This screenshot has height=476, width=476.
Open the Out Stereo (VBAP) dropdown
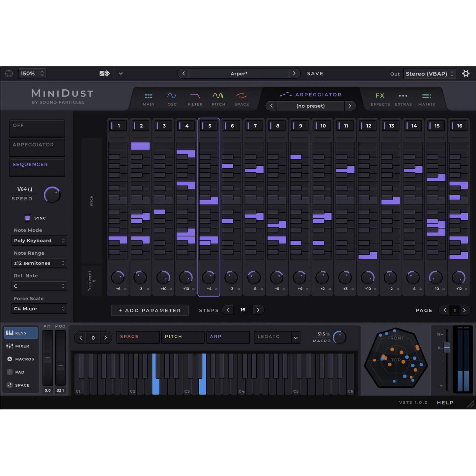point(430,74)
